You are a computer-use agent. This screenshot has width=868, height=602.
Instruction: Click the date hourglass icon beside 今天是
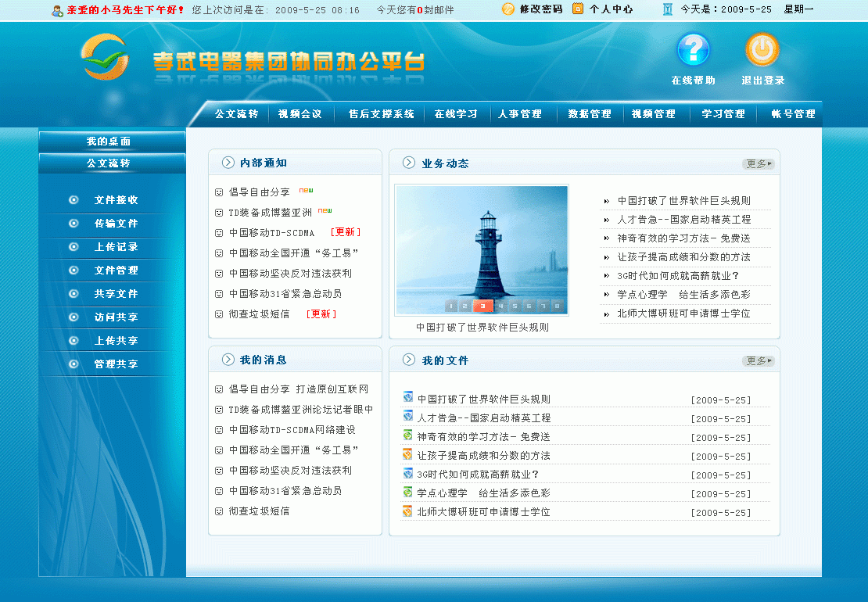click(x=668, y=9)
